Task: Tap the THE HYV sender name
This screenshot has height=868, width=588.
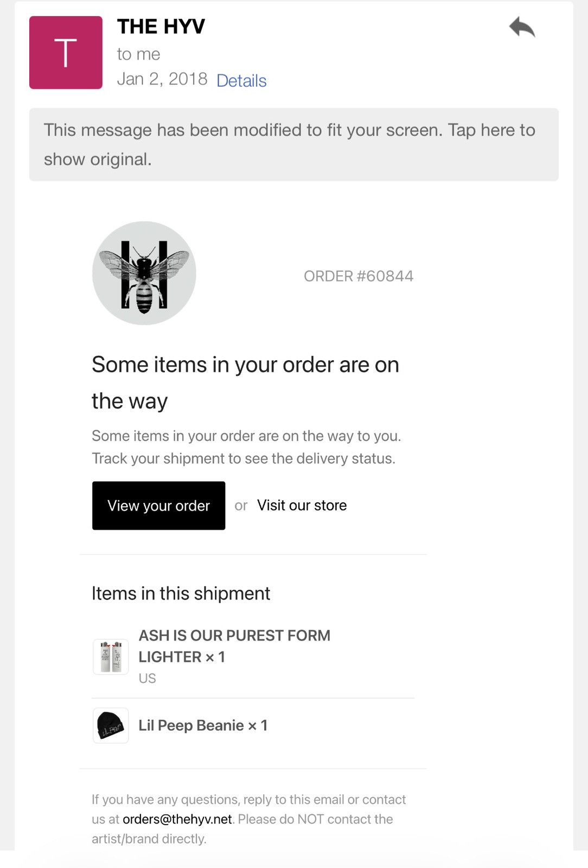Action: click(161, 26)
